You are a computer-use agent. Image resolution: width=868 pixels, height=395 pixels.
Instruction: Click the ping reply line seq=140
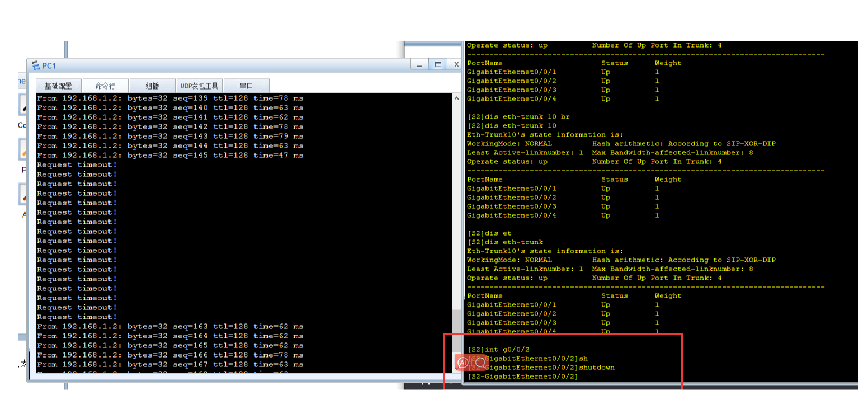click(x=170, y=108)
